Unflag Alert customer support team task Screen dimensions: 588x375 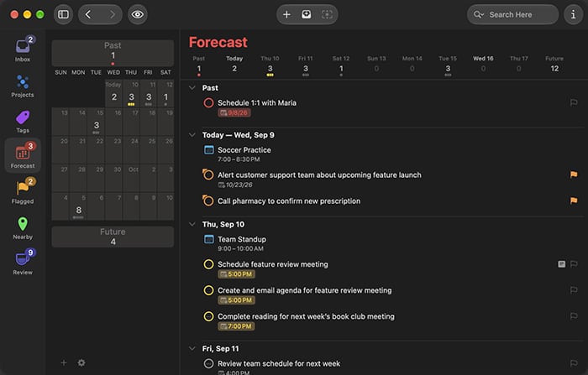574,174
